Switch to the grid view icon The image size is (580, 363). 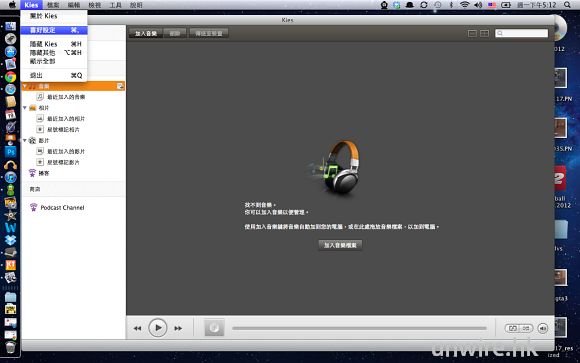[485, 33]
